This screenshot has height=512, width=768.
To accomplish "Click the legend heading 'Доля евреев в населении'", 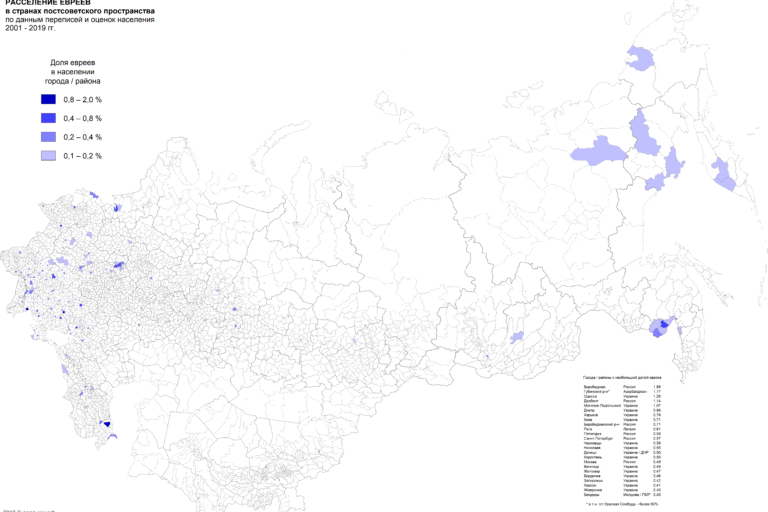I will click(x=72, y=68).
